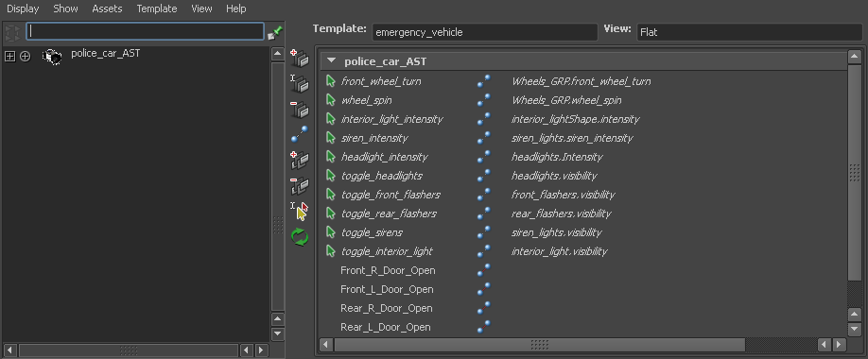Click the left outliner scroll down arrow
Screen dimensions: 868x359
(x=278, y=334)
